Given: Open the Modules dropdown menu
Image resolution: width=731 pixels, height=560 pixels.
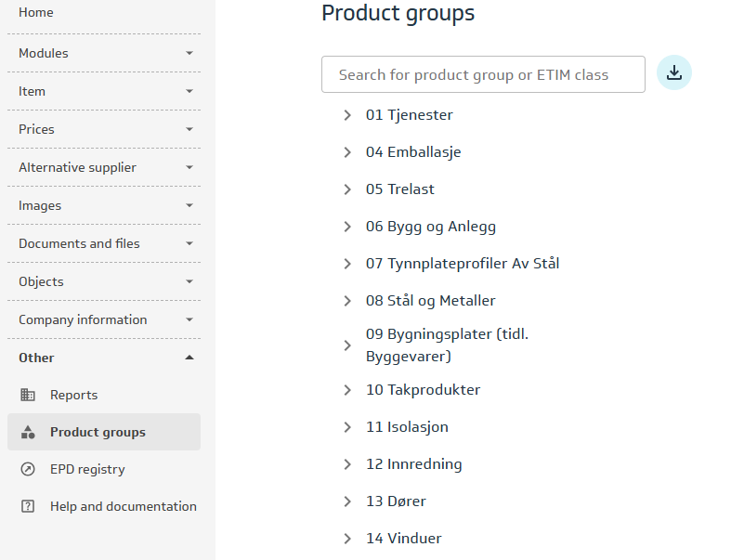Looking at the screenshot, I should [104, 53].
